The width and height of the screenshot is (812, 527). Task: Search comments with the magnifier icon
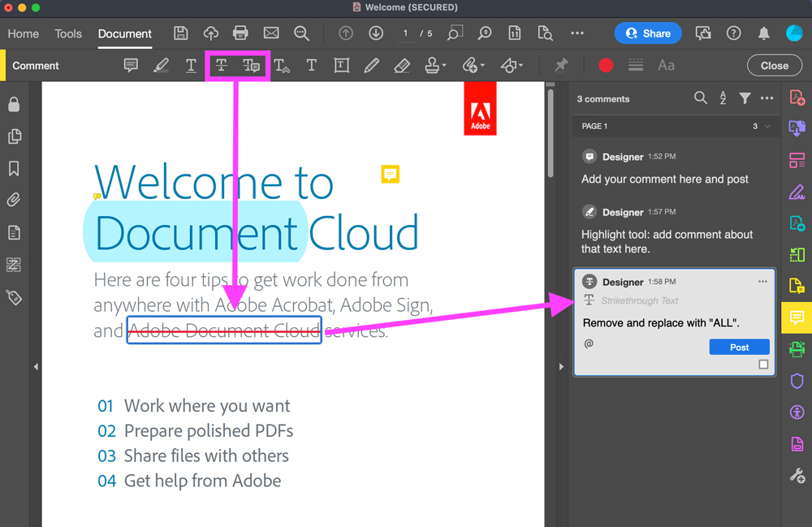click(700, 97)
